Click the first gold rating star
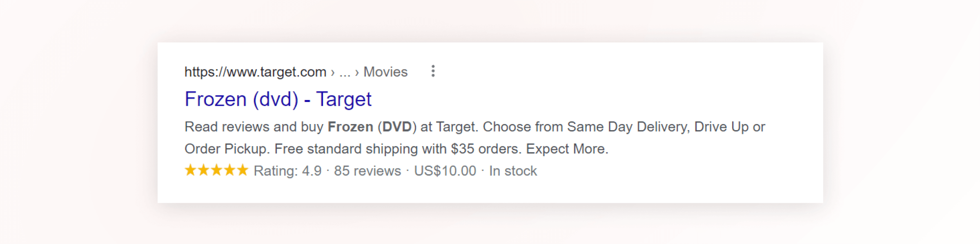Viewport: 980px width, 244px height. 190,170
